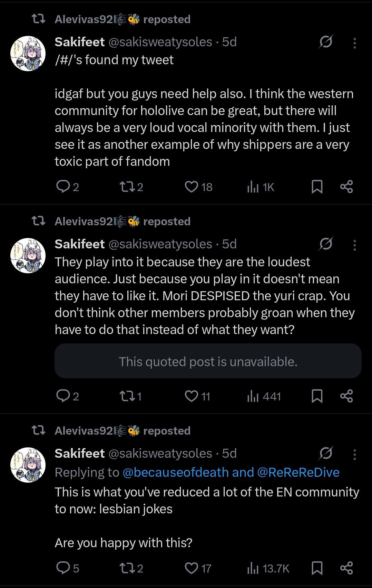Bookmark the "/#/'s found my tweet" post
The height and width of the screenshot is (588, 372).
coord(317,187)
